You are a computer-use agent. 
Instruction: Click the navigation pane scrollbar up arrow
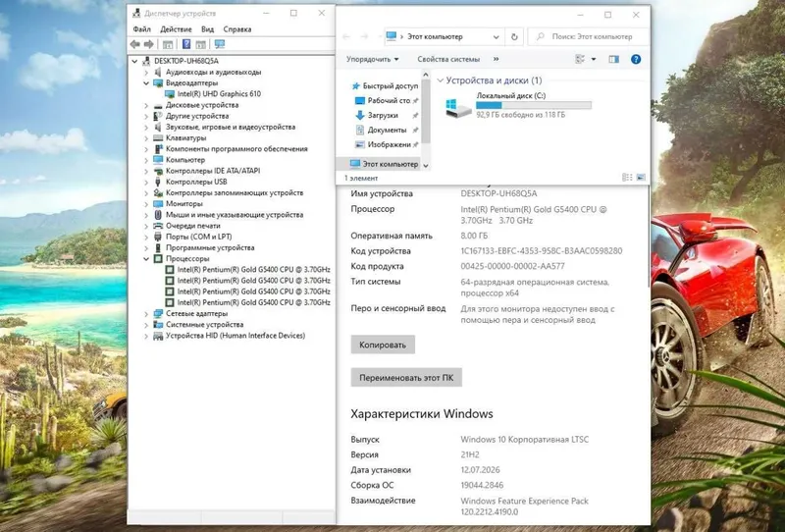point(426,75)
